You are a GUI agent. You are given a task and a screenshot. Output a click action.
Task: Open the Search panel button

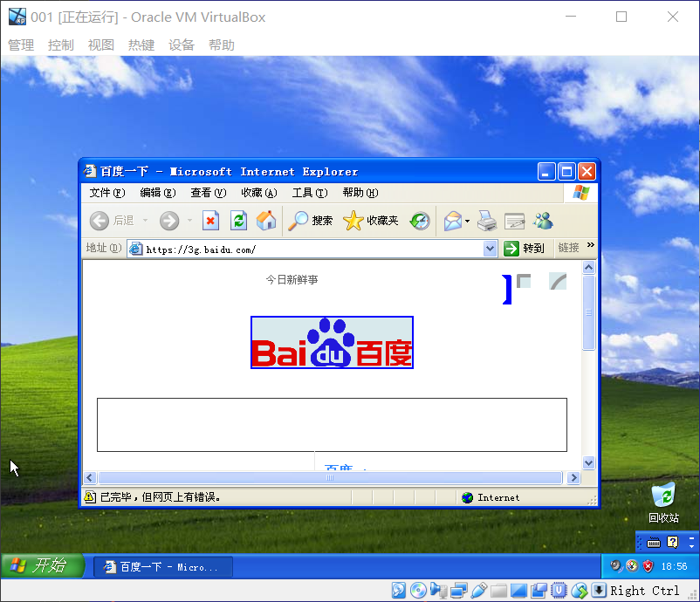click(x=311, y=221)
